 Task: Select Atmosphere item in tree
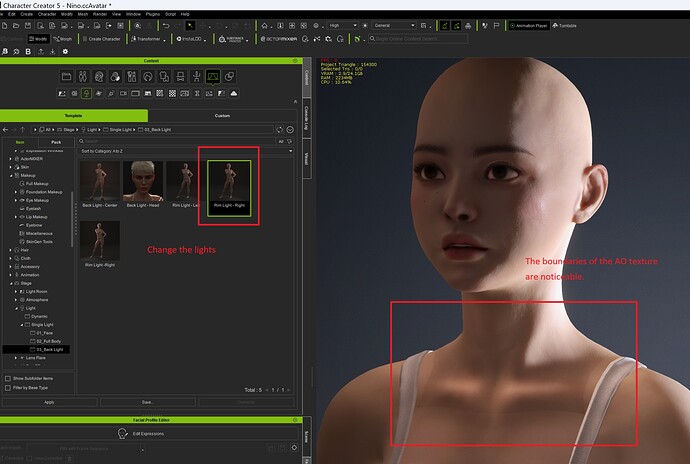(x=37, y=300)
